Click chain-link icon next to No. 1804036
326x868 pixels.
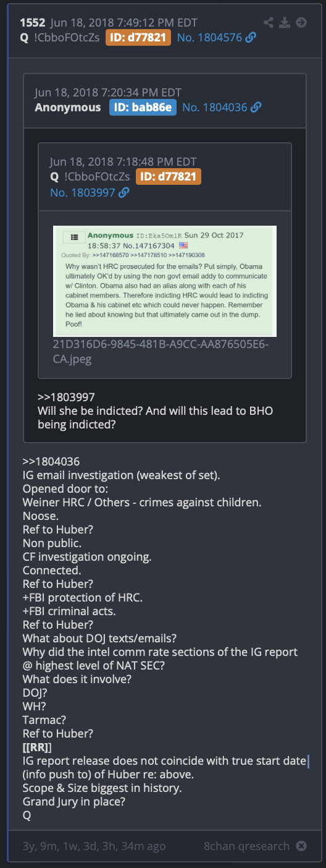(x=256, y=108)
